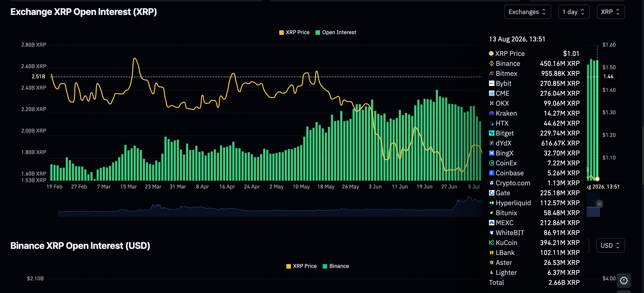Click the Bitget logo in the tooltip
The width and height of the screenshot is (644, 293).
coord(491,133)
